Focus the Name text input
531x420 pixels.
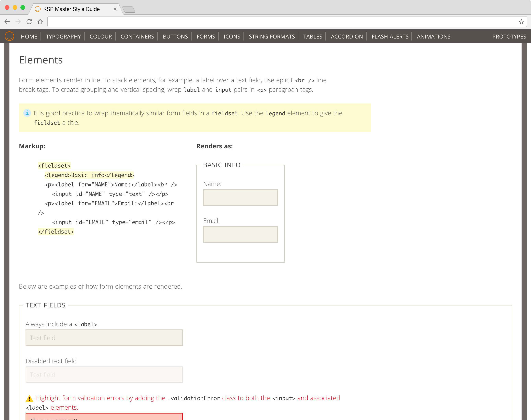tap(241, 197)
